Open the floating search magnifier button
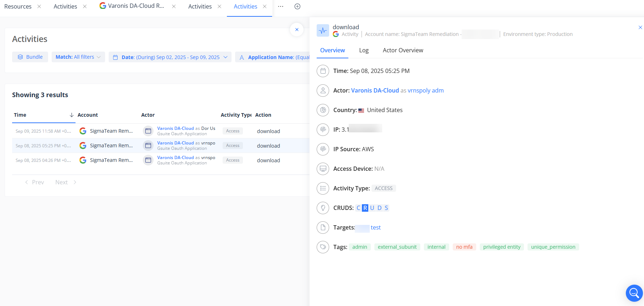 pyautogui.click(x=634, y=293)
